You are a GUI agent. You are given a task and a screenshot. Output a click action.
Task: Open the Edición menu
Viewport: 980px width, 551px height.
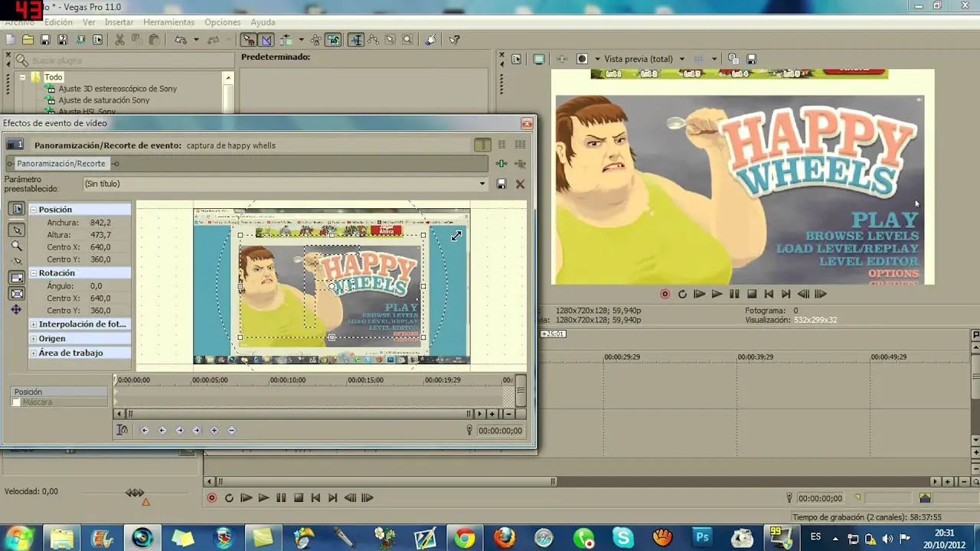click(59, 22)
